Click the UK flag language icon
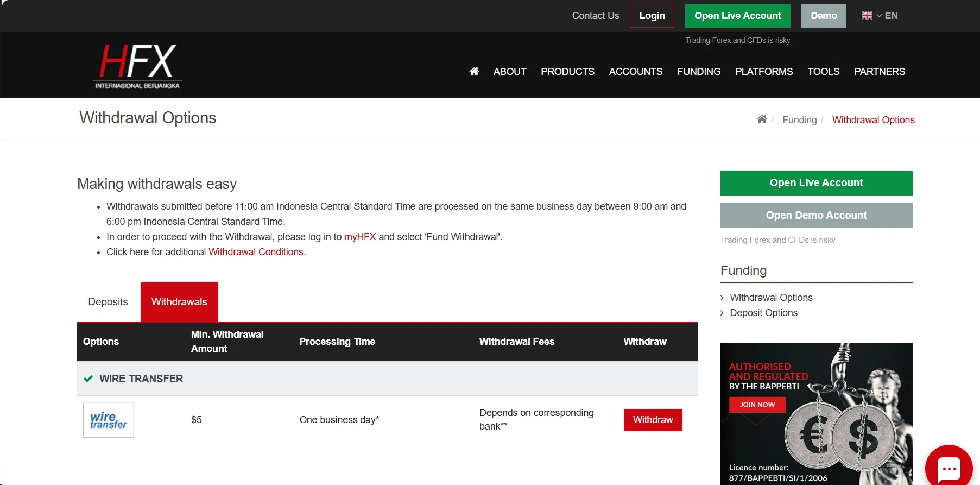 tap(867, 16)
